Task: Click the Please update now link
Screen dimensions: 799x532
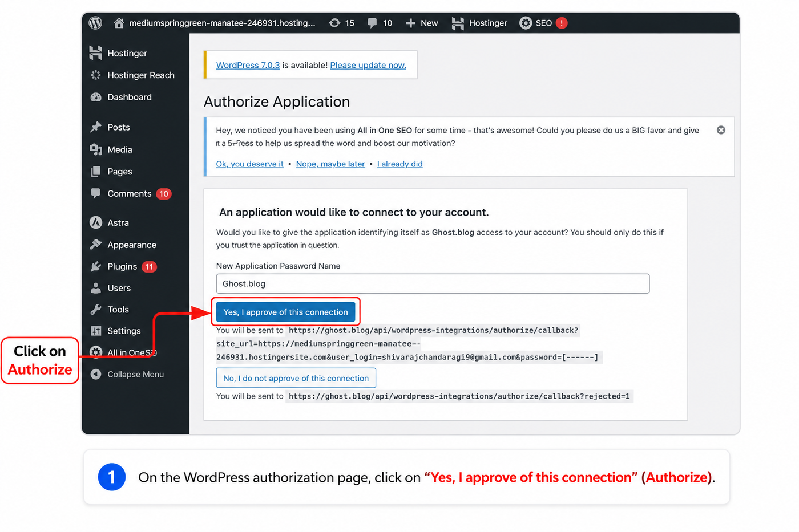Action: [x=368, y=65]
